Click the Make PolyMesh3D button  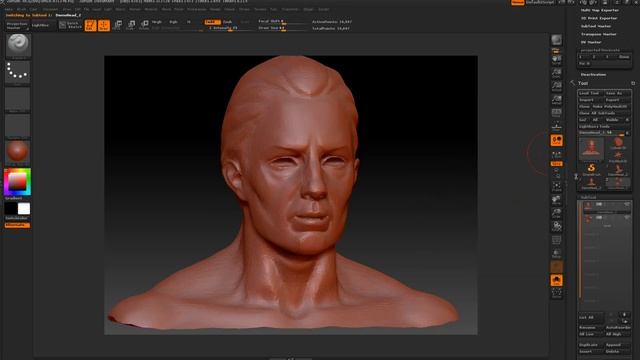coord(611,107)
